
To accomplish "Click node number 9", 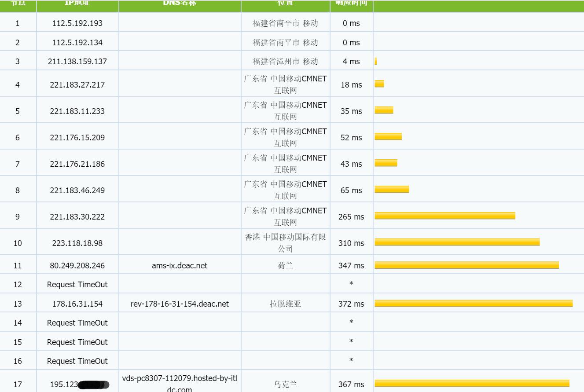I will pyautogui.click(x=18, y=216).
